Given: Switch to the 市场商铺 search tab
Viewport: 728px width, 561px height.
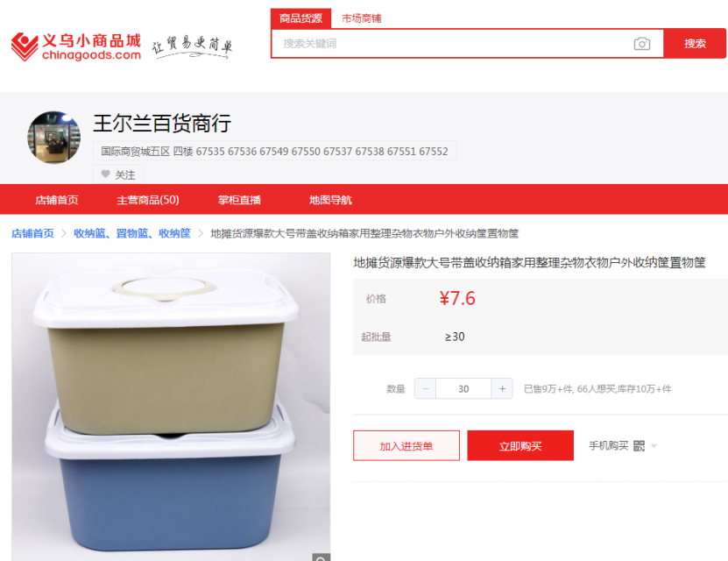Looking at the screenshot, I should (x=361, y=18).
